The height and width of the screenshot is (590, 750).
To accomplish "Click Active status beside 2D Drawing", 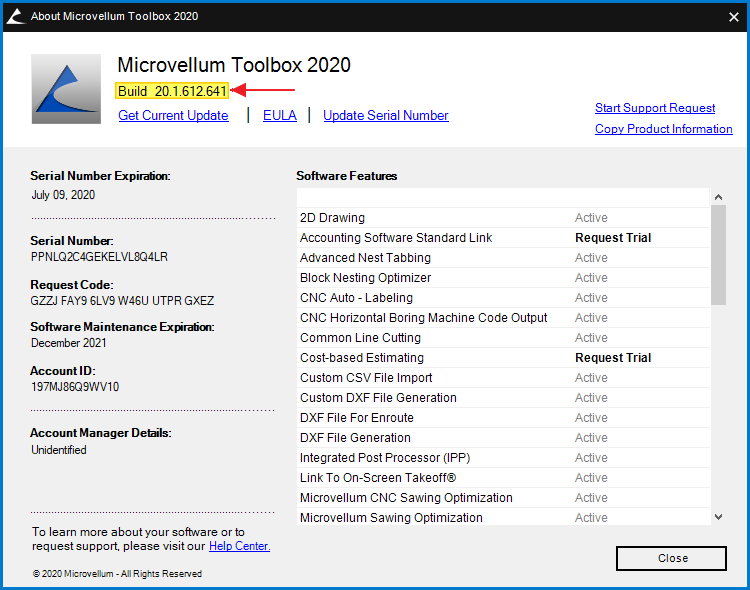I will 591,218.
